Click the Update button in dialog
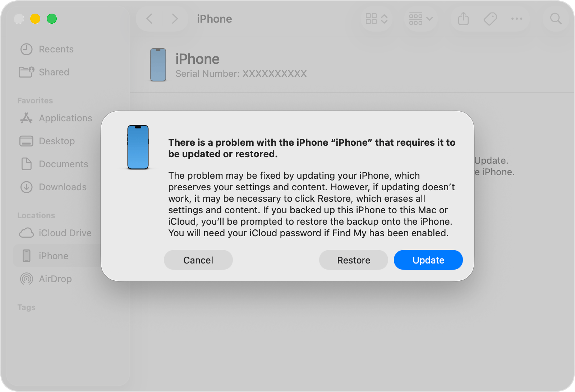This screenshot has width=575, height=392. point(428,260)
